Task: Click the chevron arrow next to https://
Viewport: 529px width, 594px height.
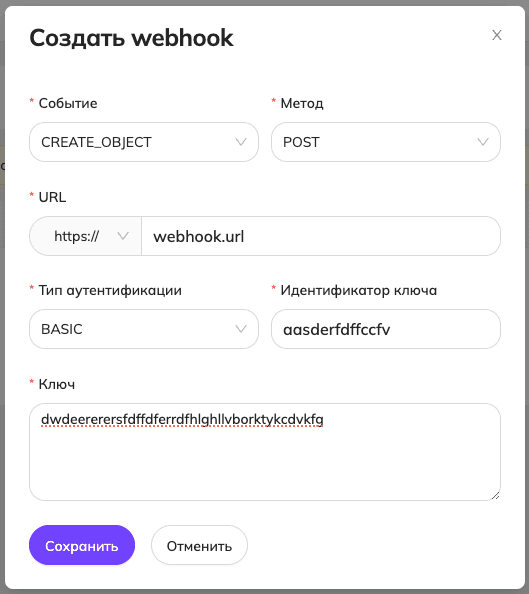Action: pyautogui.click(x=123, y=236)
